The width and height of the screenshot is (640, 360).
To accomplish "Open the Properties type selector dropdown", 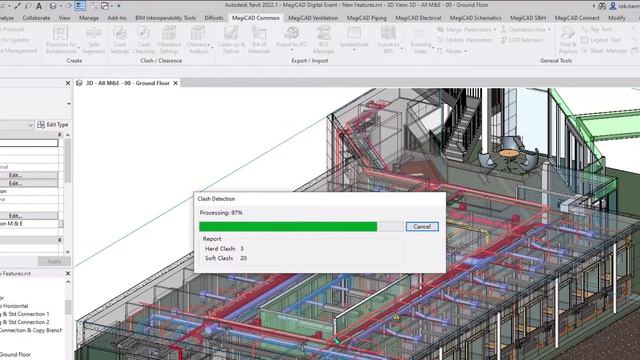I will 69,104.
